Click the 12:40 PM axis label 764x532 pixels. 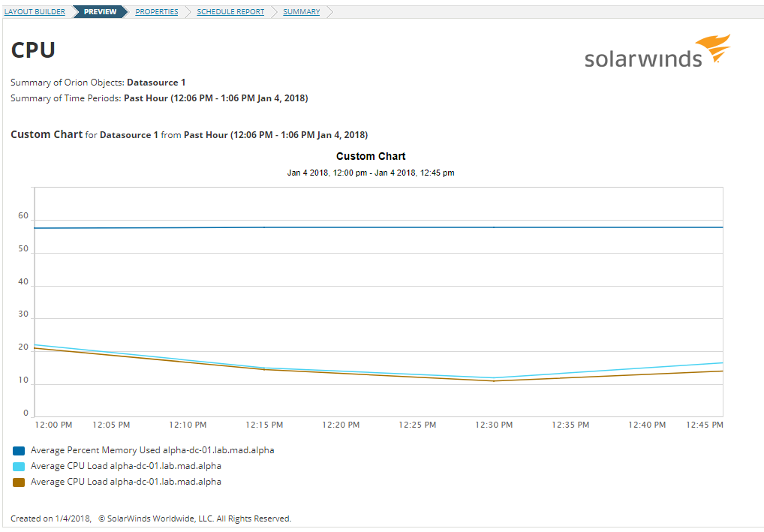point(647,425)
